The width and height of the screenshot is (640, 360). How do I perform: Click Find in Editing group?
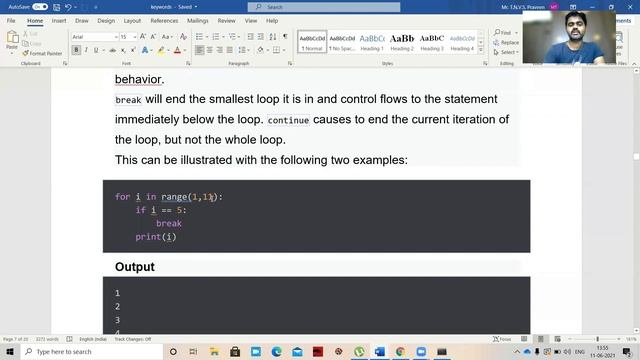pos(503,33)
